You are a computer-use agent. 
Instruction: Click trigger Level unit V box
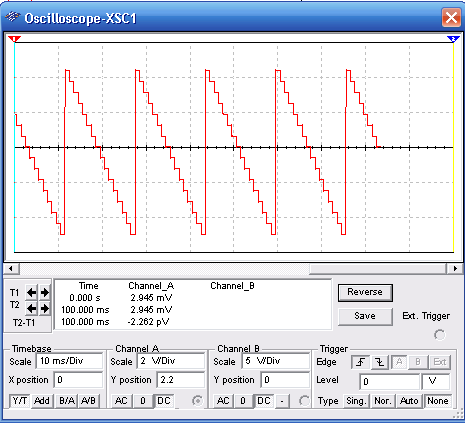[x=435, y=381]
